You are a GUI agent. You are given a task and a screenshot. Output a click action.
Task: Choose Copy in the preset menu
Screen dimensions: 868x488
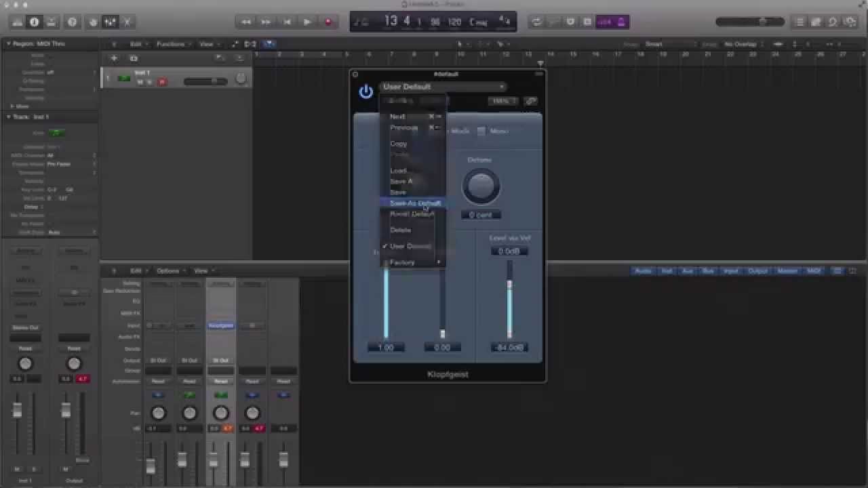[413, 144]
